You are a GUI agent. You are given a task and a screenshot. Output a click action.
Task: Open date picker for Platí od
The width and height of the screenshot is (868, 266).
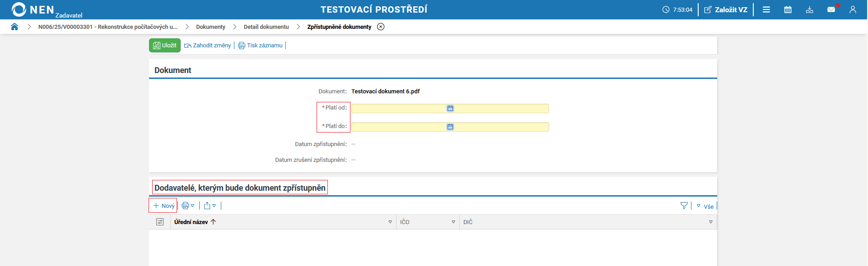coord(450,108)
